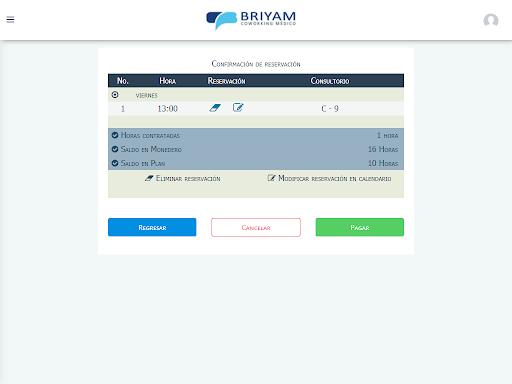Delete the 13:00 reservation with eraser icon
The height and width of the screenshot is (384, 512).
tap(215, 108)
